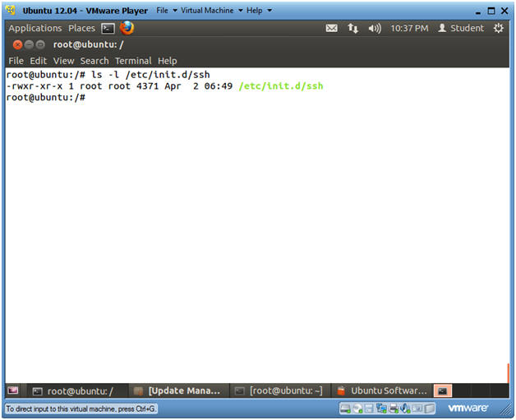This screenshot has height=420, width=516.
Task: Click the 10:37 PM clock
Action: [x=409, y=28]
